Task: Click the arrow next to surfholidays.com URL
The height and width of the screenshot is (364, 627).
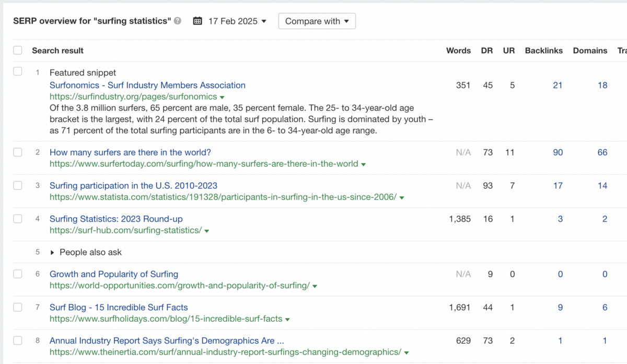Action: coord(287,319)
